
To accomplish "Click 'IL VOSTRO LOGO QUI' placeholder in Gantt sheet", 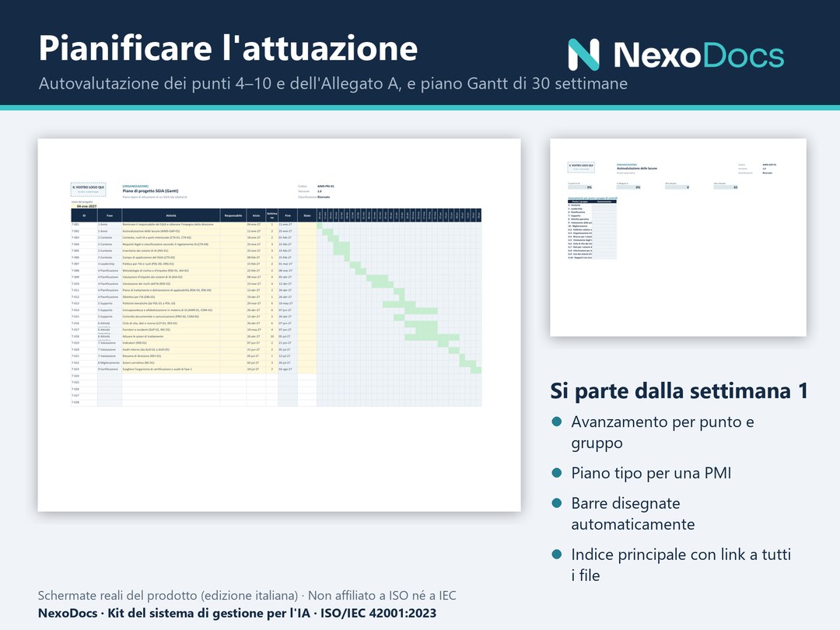I will (x=89, y=188).
